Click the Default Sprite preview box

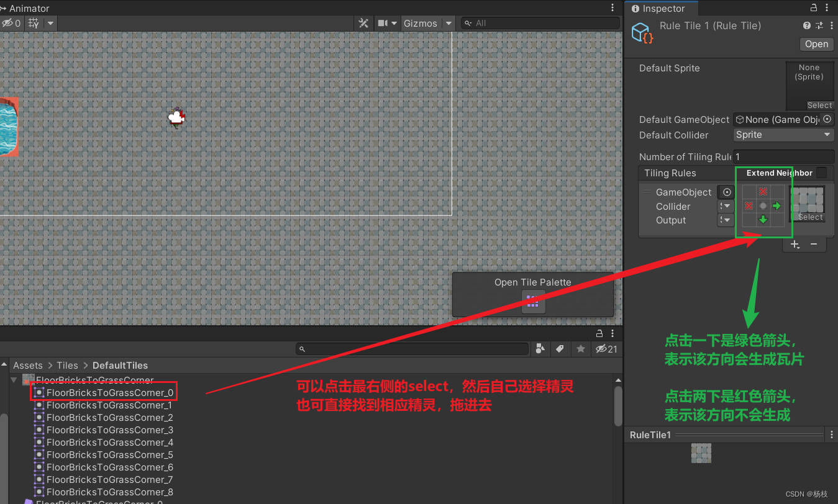tap(809, 86)
